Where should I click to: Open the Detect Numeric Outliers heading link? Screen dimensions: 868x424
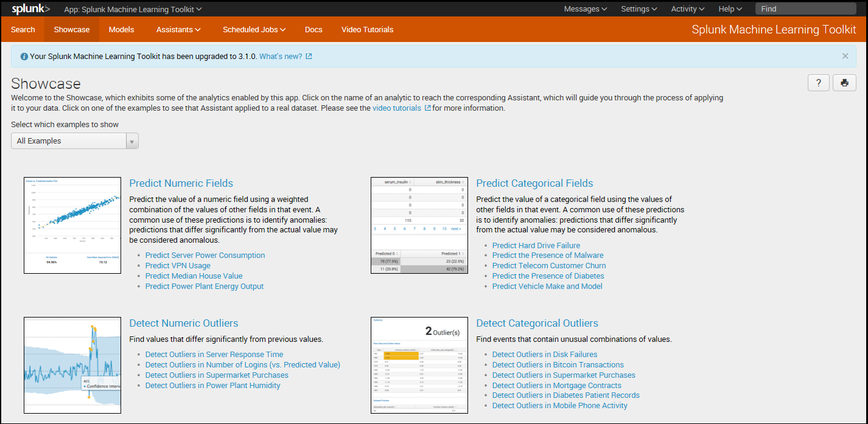tap(184, 323)
